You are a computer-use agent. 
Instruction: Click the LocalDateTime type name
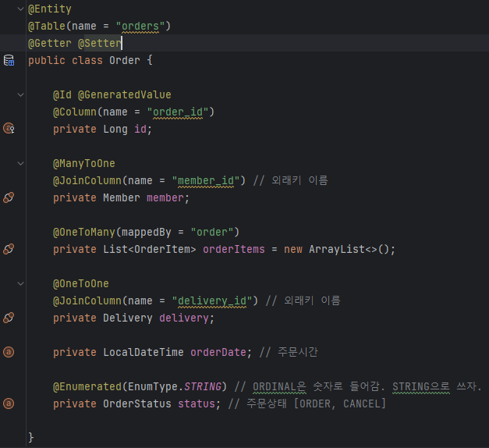pos(144,352)
